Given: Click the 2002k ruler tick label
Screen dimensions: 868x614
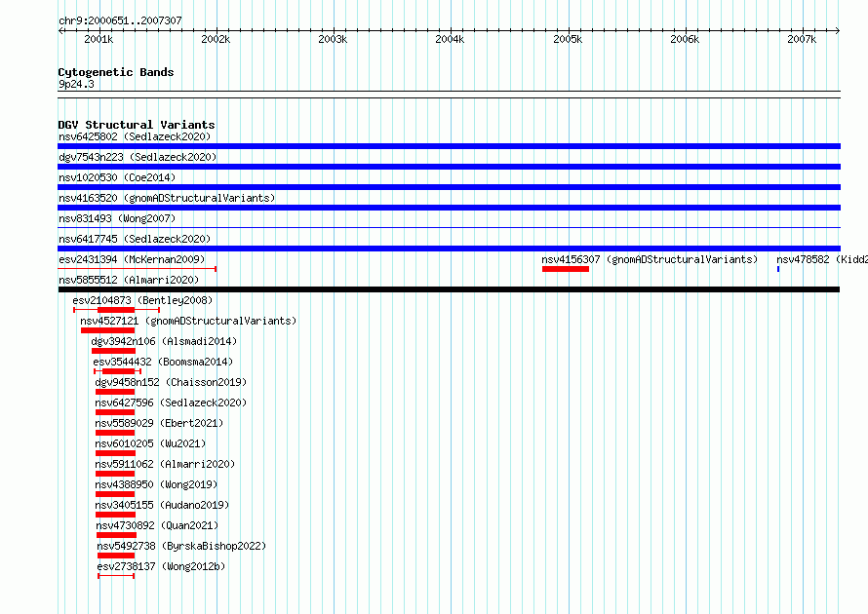Looking at the screenshot, I should 216,39.
